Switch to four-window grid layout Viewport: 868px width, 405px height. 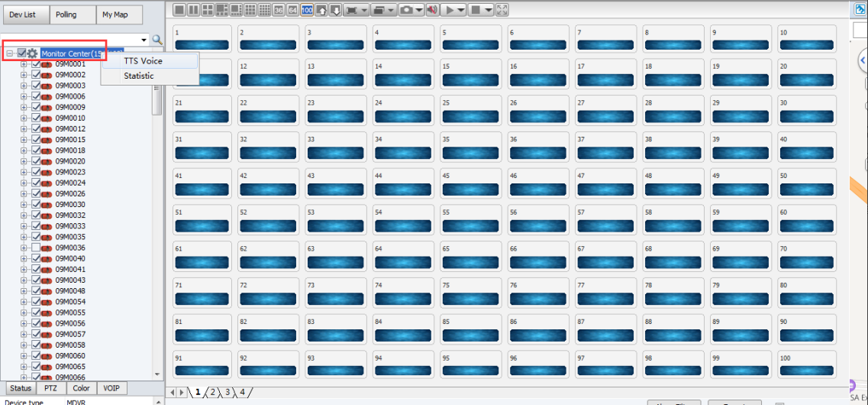point(208,9)
